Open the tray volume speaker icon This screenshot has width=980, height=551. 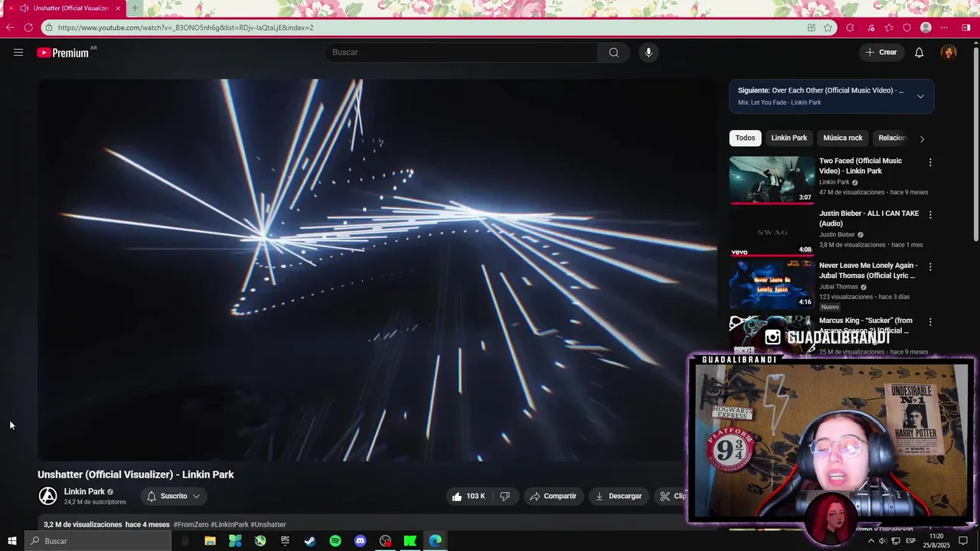pyautogui.click(x=883, y=541)
